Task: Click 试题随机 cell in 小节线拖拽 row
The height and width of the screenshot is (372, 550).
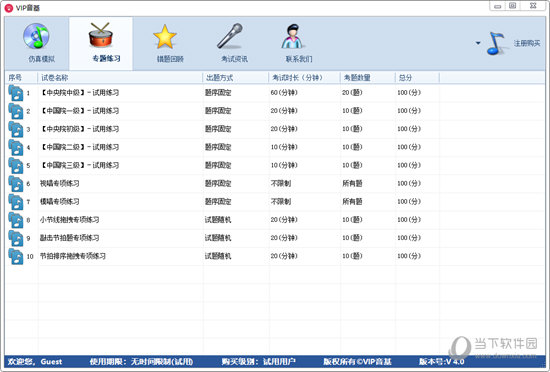Action: click(x=218, y=220)
